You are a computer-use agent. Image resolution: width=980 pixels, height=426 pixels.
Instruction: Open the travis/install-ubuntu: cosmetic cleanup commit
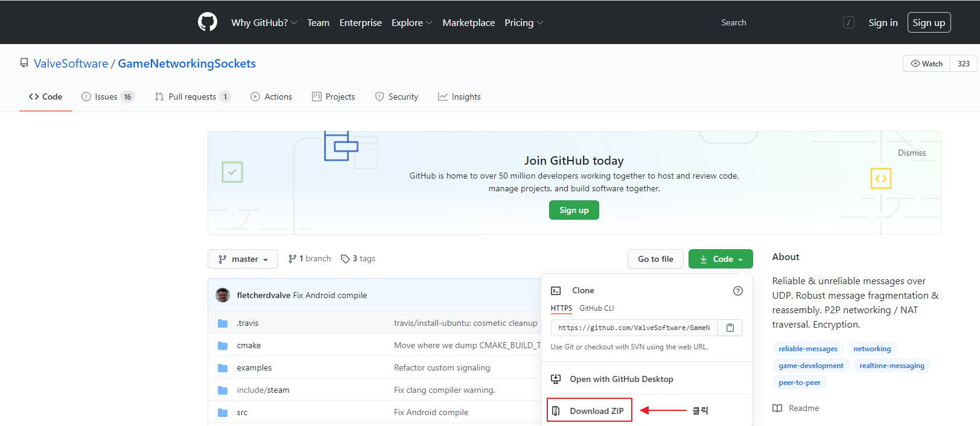click(465, 323)
